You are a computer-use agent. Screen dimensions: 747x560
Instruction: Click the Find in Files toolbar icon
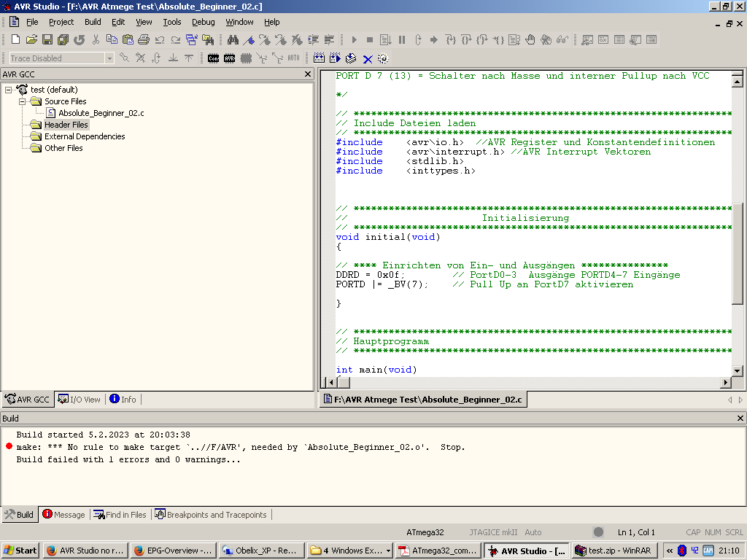click(x=208, y=39)
